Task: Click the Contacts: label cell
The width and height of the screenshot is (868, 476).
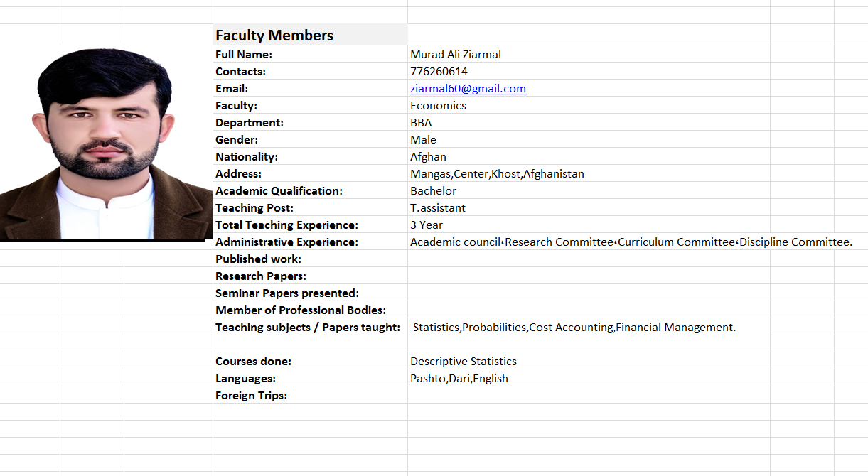Action: point(310,71)
